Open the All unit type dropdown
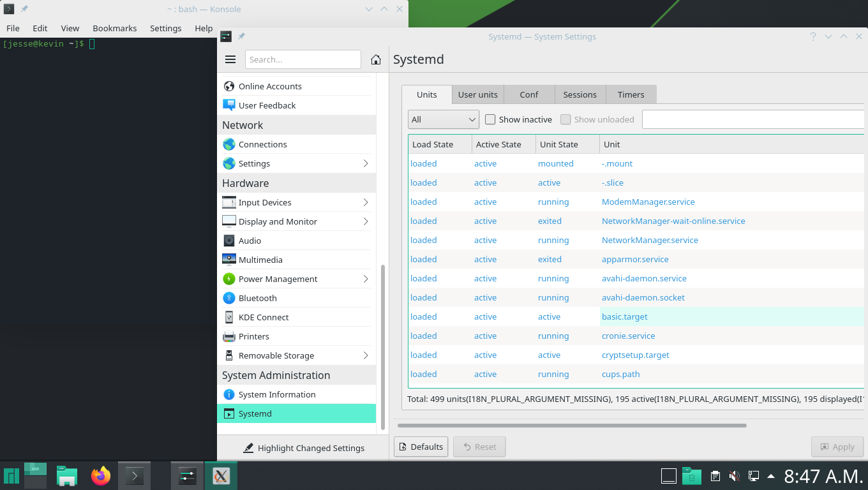 pos(444,119)
